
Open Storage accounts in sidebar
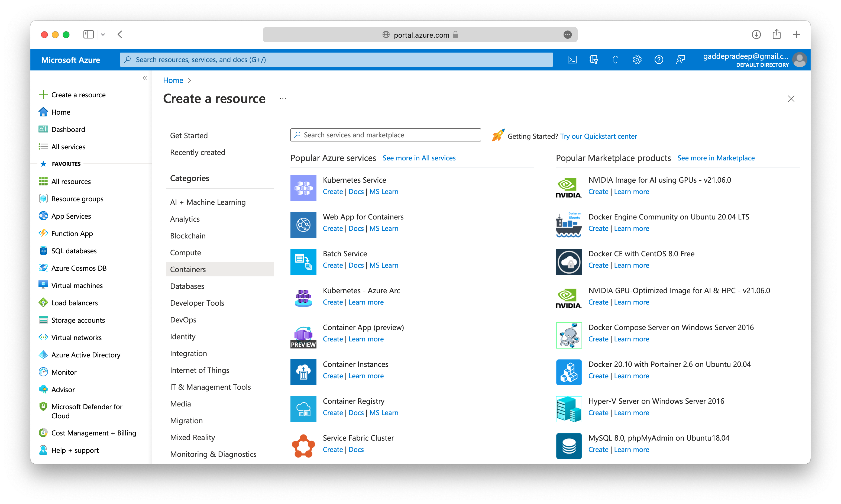[x=78, y=320]
